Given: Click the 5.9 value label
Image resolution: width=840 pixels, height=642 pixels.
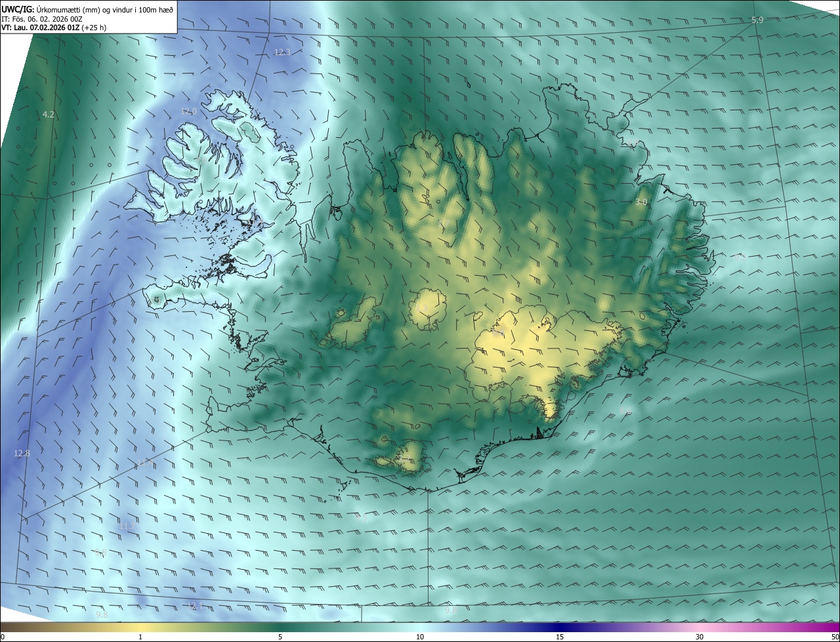Looking at the screenshot, I should pyautogui.click(x=757, y=20).
